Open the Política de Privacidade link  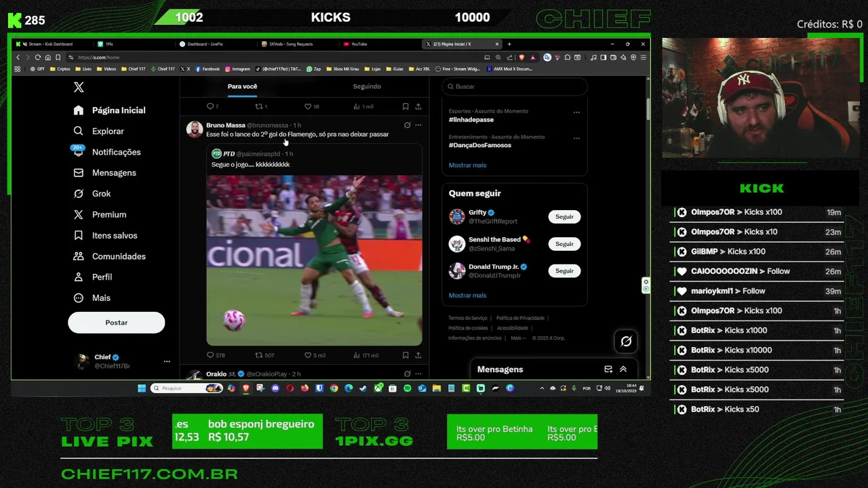point(520,319)
